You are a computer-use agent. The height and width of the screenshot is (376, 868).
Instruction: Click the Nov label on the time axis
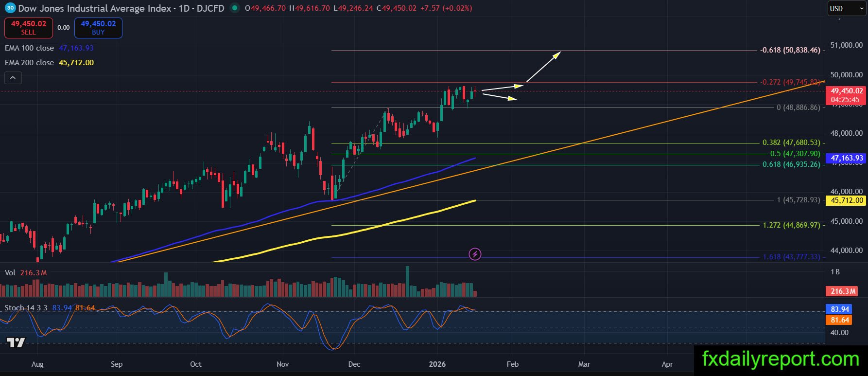pyautogui.click(x=282, y=364)
